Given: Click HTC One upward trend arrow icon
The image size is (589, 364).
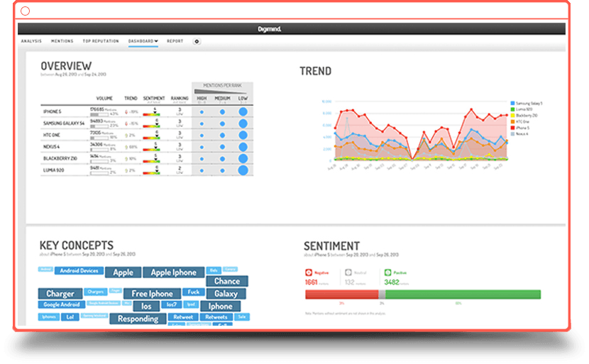Looking at the screenshot, I should [126, 136].
